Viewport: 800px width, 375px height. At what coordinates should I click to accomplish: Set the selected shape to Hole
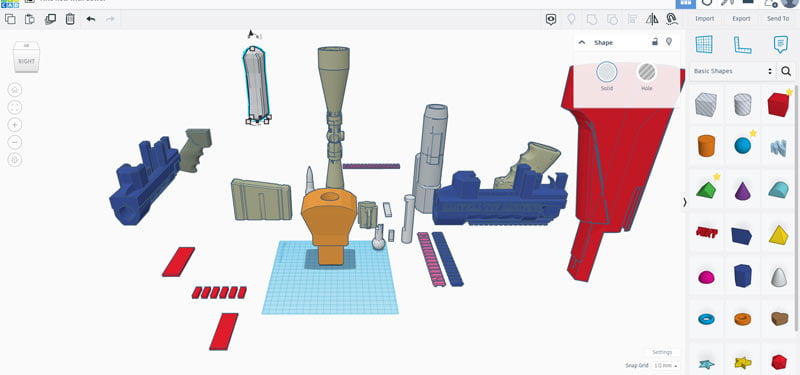(x=646, y=72)
